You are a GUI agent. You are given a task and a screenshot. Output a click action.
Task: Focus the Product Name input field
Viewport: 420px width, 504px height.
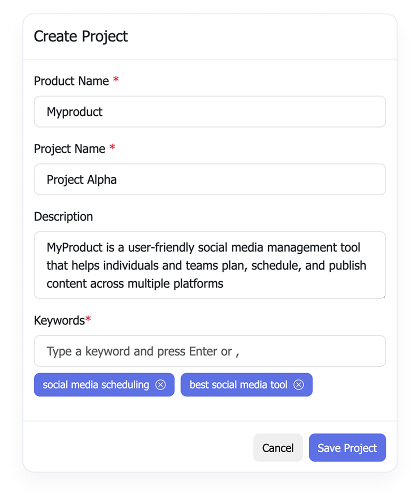(x=210, y=111)
